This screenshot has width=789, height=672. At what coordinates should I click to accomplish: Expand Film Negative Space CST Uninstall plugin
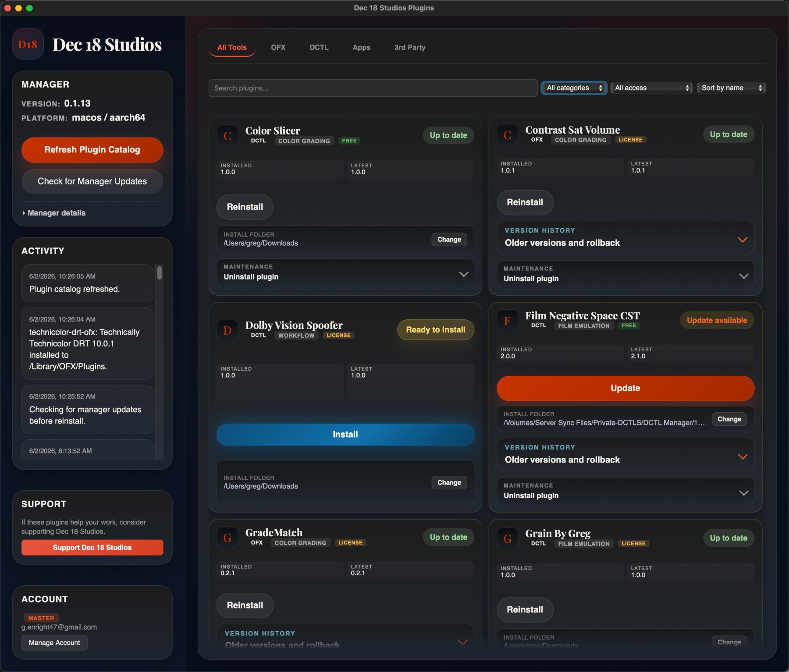click(625, 492)
